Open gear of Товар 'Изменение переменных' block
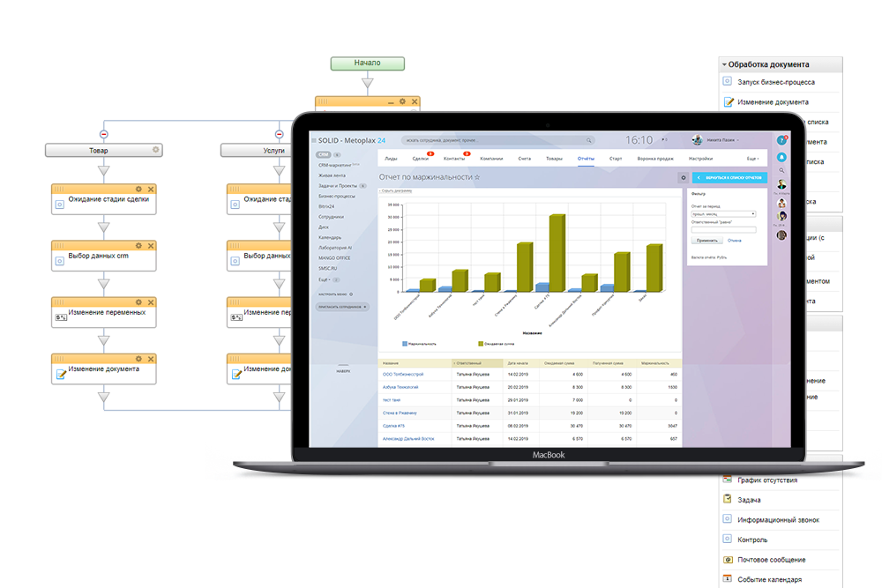 tap(138, 301)
